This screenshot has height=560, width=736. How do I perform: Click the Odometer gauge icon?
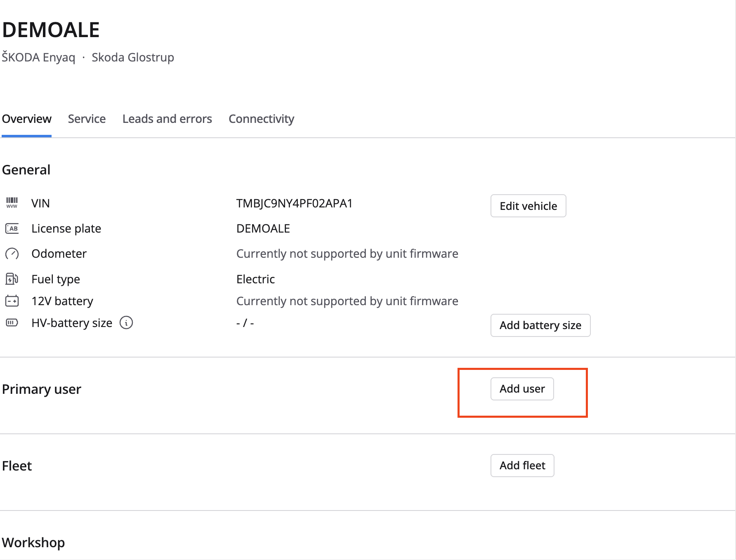(12, 254)
